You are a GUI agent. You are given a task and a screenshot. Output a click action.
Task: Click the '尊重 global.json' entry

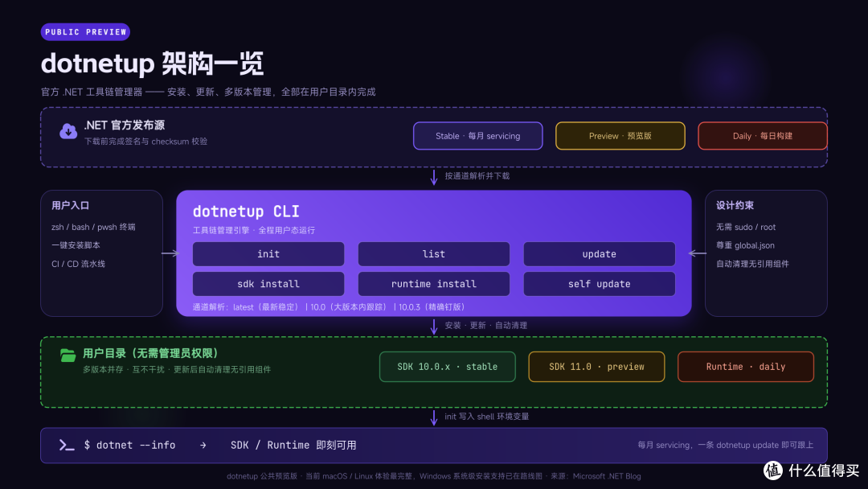pyautogui.click(x=745, y=245)
